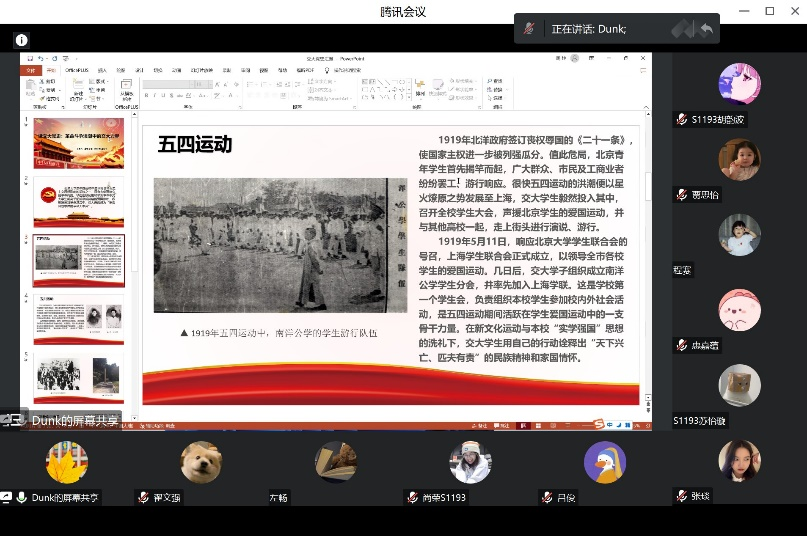Maximize the 腾讯会议 window

pyautogui.click(x=769, y=11)
